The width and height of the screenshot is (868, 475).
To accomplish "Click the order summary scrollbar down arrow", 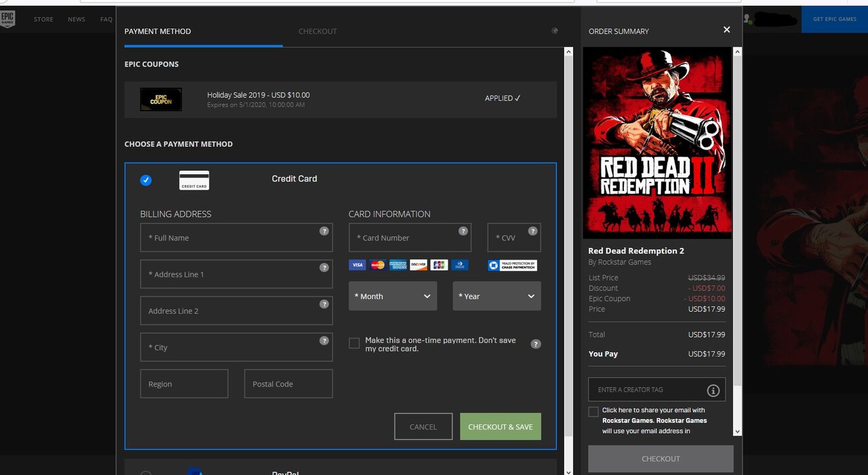I will (738, 431).
